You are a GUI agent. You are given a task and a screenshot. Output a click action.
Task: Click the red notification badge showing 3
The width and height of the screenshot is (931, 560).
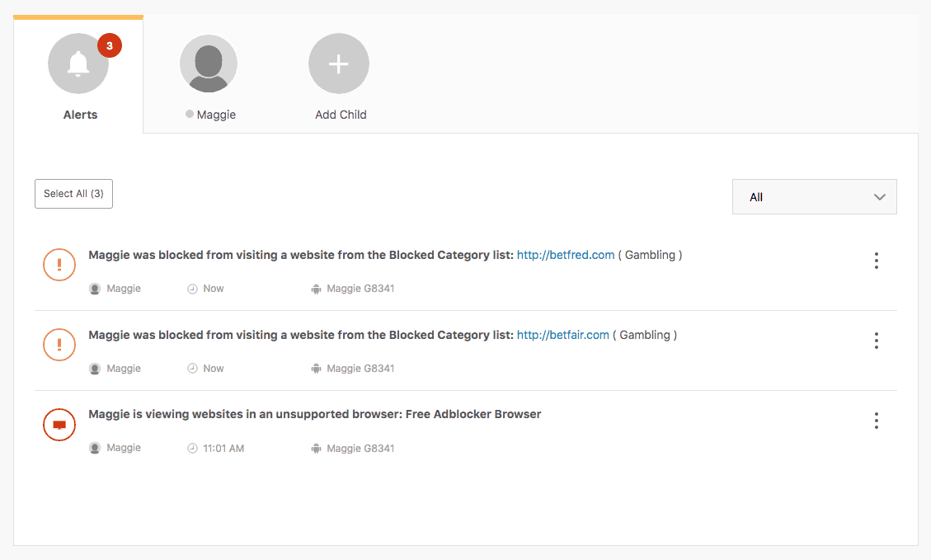click(x=109, y=46)
